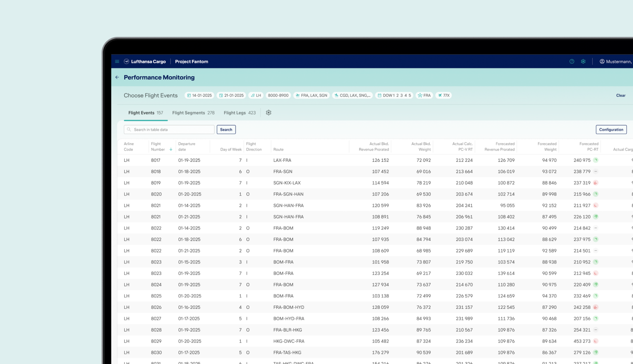Viewport: 633px width, 364px height.
Task: Expand the FRA, LAX, SGN departure filter chip
Action: point(311,95)
